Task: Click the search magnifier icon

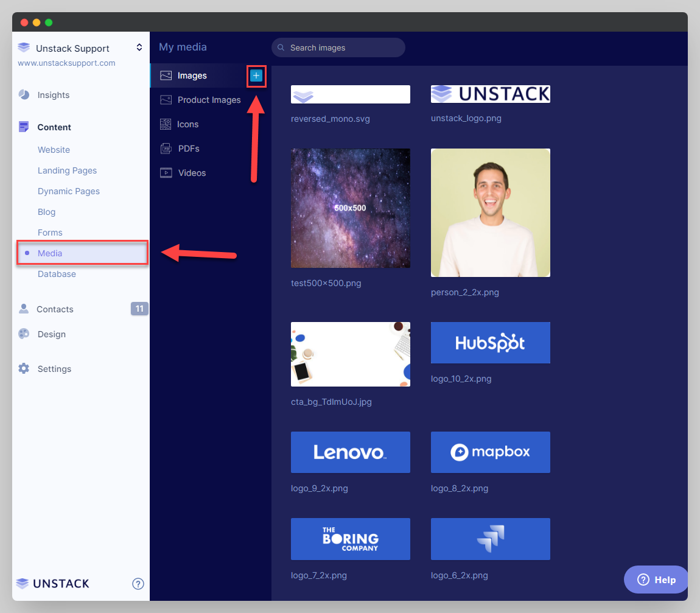Action: point(281,47)
